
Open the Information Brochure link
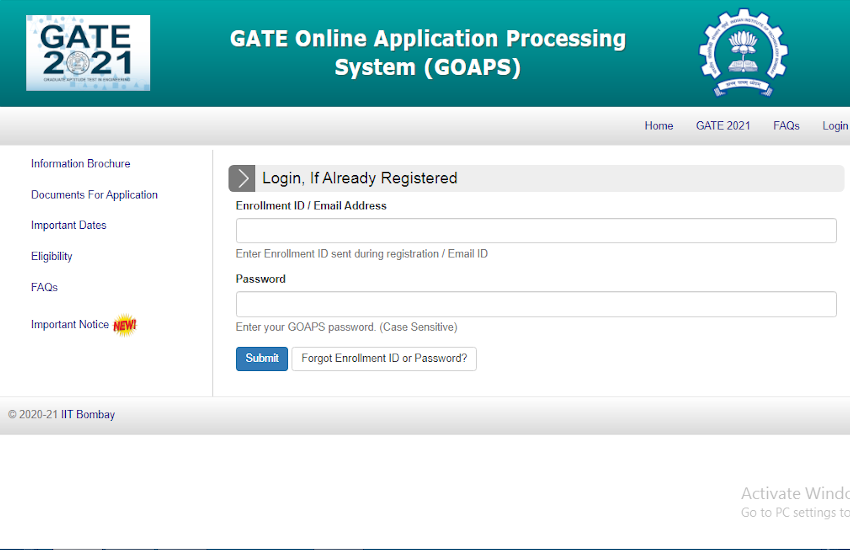coord(81,164)
